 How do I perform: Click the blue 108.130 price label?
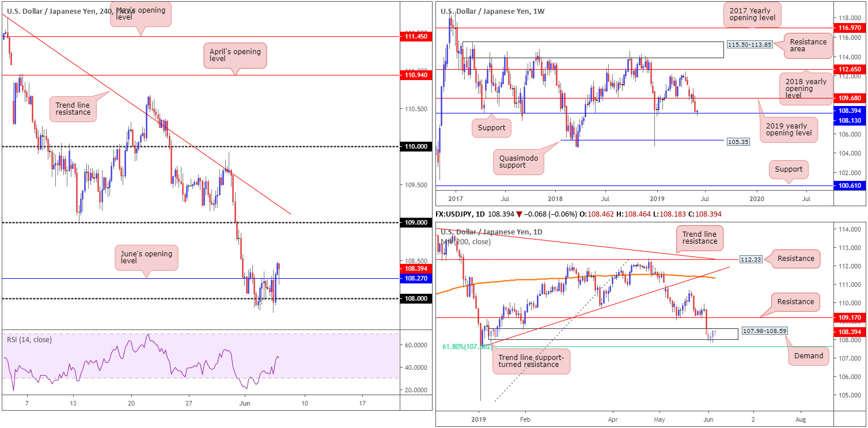(x=851, y=120)
